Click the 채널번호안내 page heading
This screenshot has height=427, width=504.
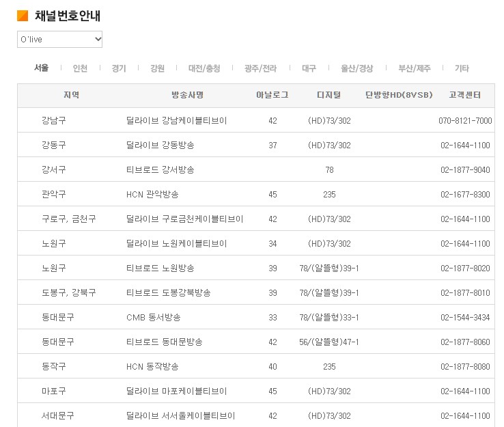point(68,16)
